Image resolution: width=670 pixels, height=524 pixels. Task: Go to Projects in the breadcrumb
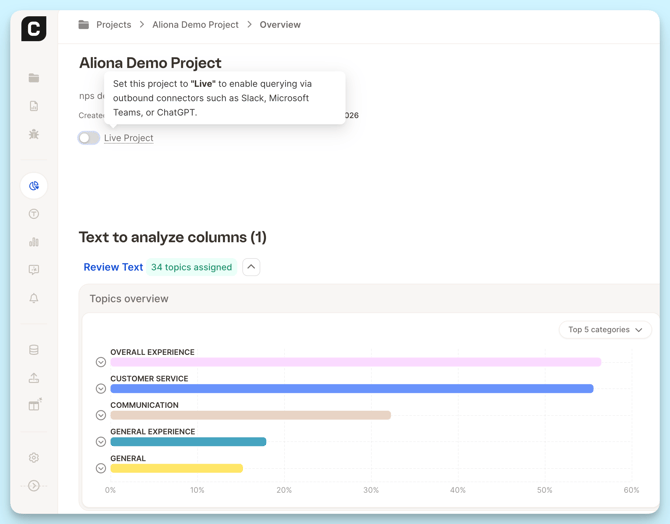[113, 25]
